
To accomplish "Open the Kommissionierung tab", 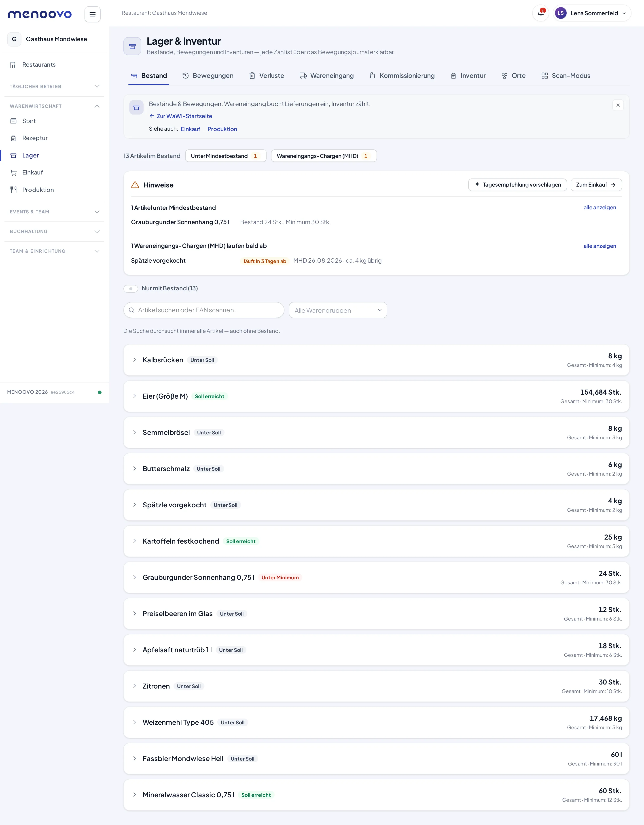I will (402, 76).
